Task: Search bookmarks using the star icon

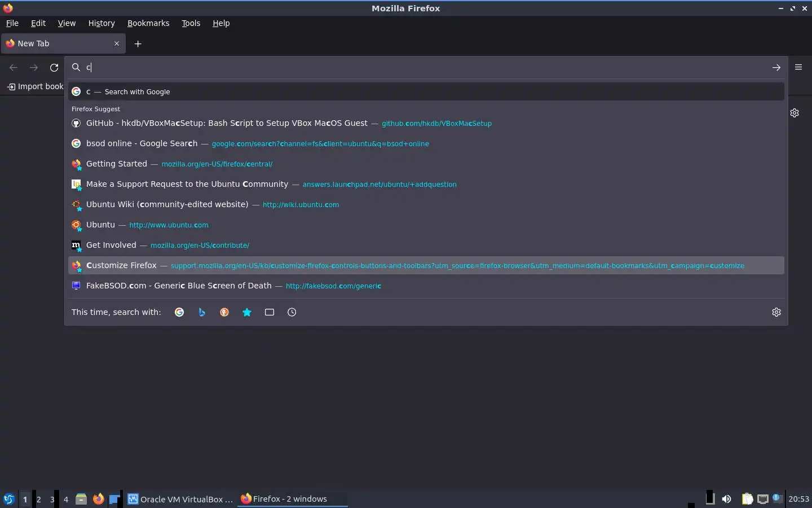Action: pyautogui.click(x=247, y=312)
